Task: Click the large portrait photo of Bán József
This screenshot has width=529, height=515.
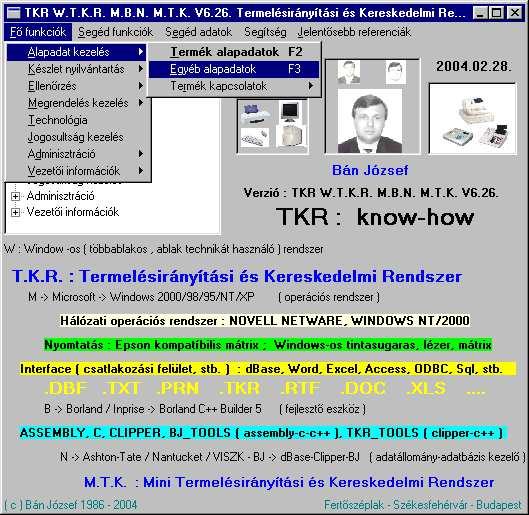Action: (x=370, y=121)
